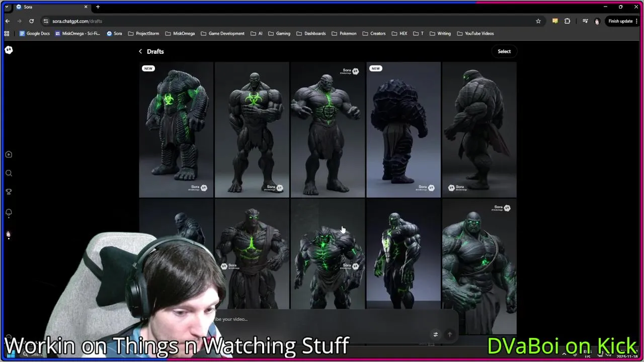The width and height of the screenshot is (644, 362).
Task: Open the Google Docs bookmark
Action: (34, 34)
